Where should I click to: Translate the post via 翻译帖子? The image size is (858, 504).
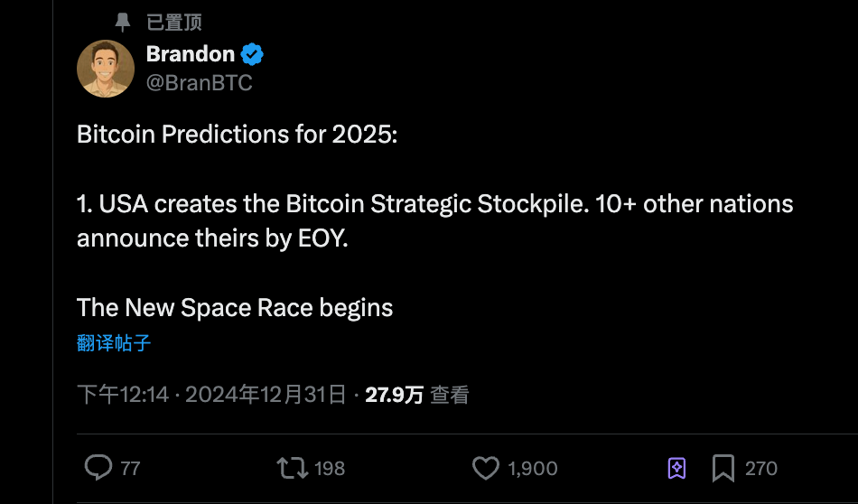click(x=114, y=343)
